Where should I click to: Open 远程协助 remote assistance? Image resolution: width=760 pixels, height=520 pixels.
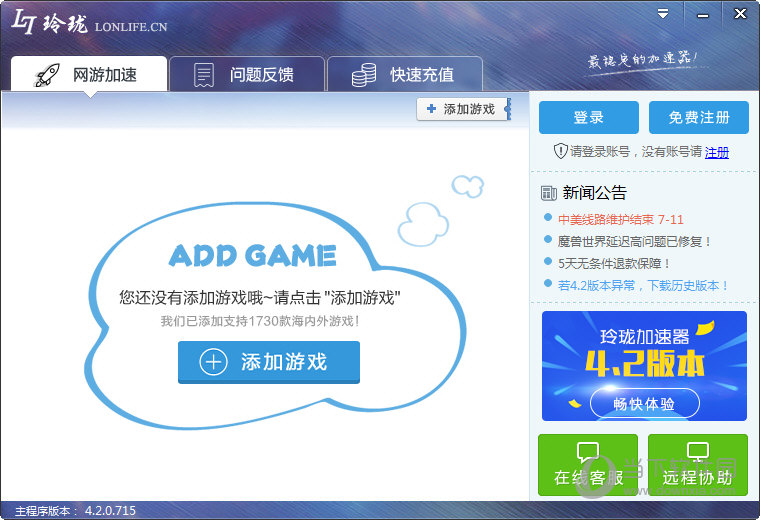click(x=697, y=465)
